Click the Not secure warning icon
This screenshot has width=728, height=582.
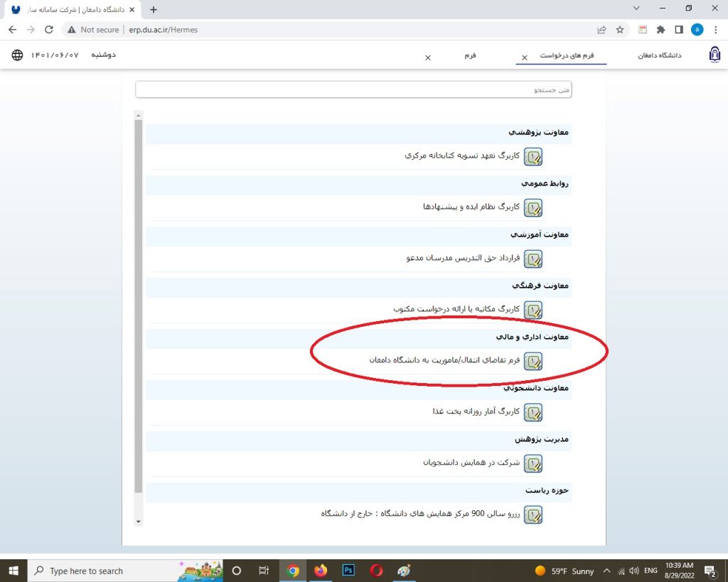point(72,30)
